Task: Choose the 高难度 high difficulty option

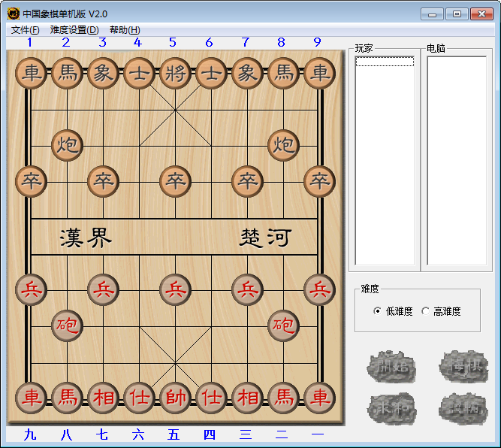Action: pos(426,311)
